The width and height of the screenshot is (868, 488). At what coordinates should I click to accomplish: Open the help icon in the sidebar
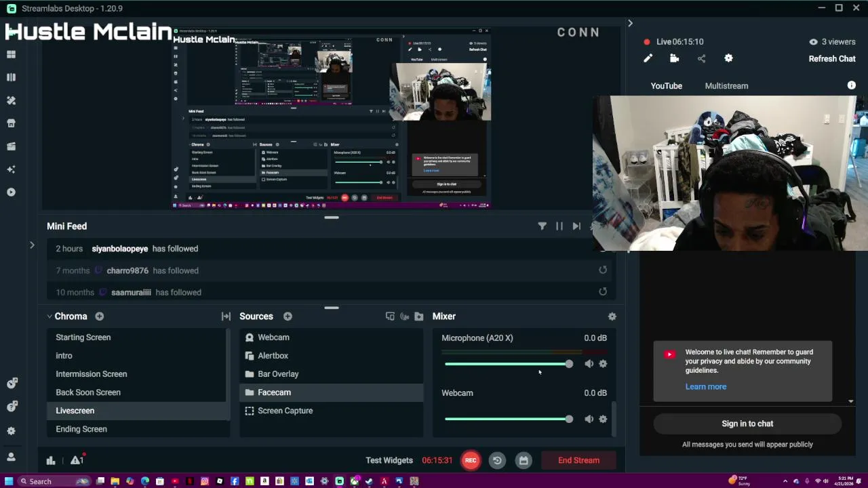pos(12,407)
